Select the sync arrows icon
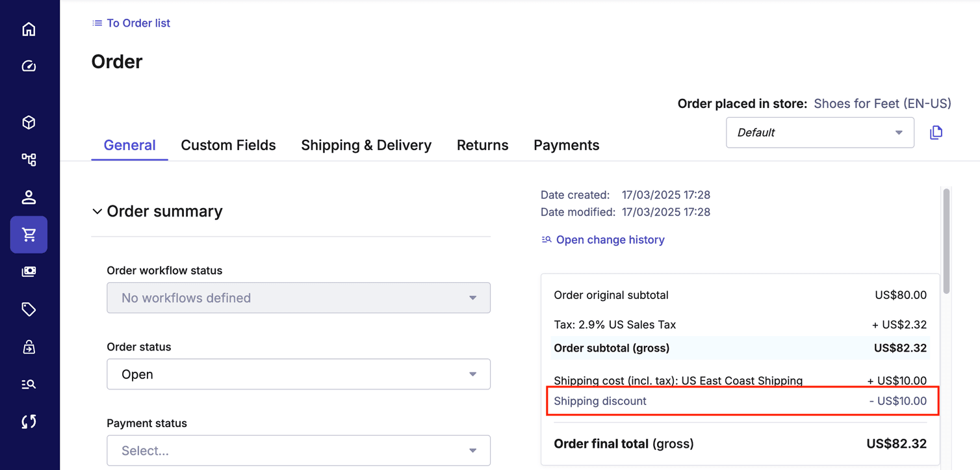 29,421
